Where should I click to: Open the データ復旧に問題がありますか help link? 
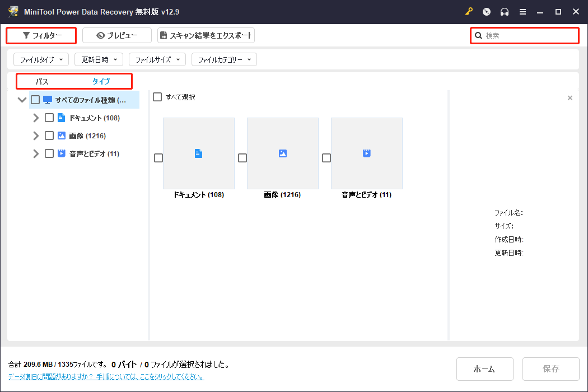point(106,377)
